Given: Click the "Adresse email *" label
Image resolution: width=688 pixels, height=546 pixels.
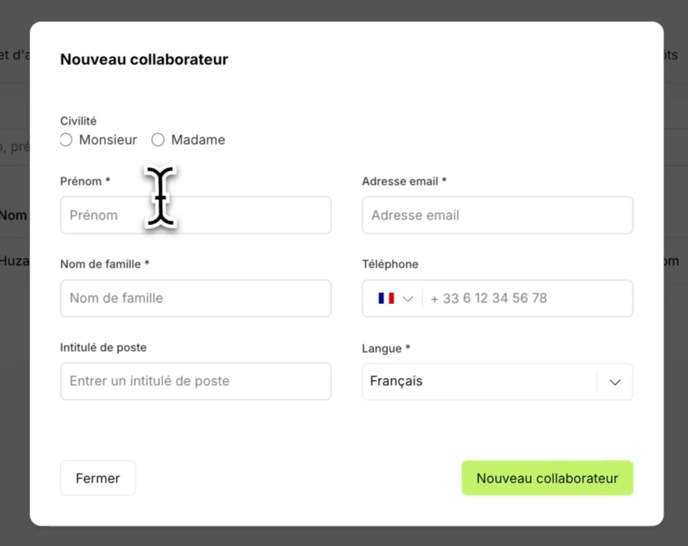Looking at the screenshot, I should coord(404,182).
